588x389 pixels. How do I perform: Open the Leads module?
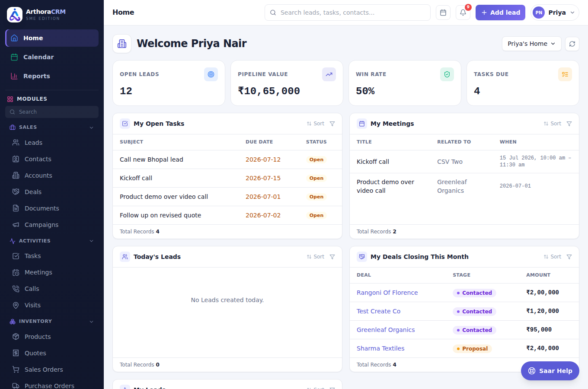[52, 143]
